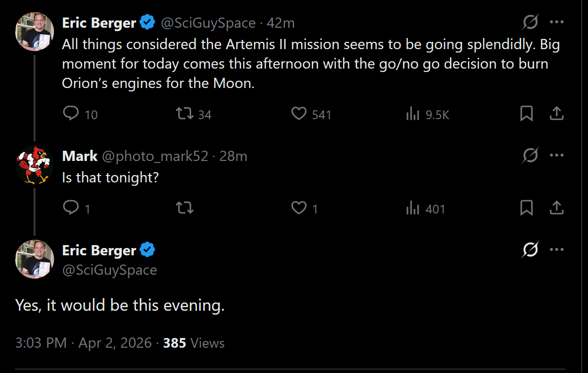Share Mark's reply tweet
The width and height of the screenshot is (588, 373).
556,208
